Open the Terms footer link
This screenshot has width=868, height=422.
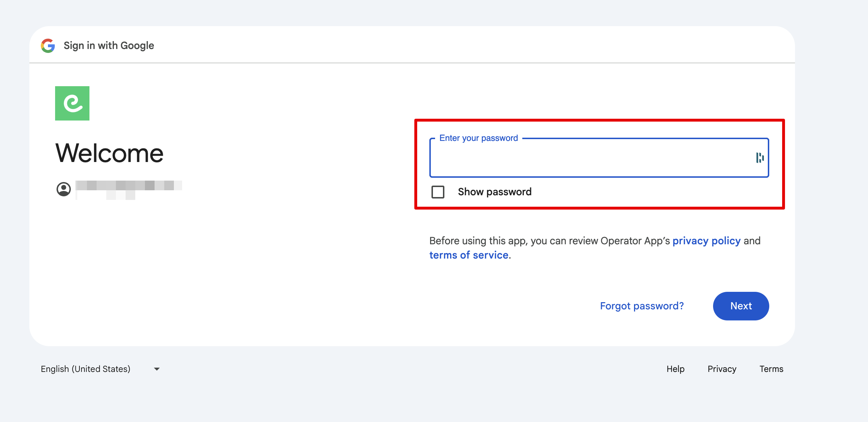771,369
